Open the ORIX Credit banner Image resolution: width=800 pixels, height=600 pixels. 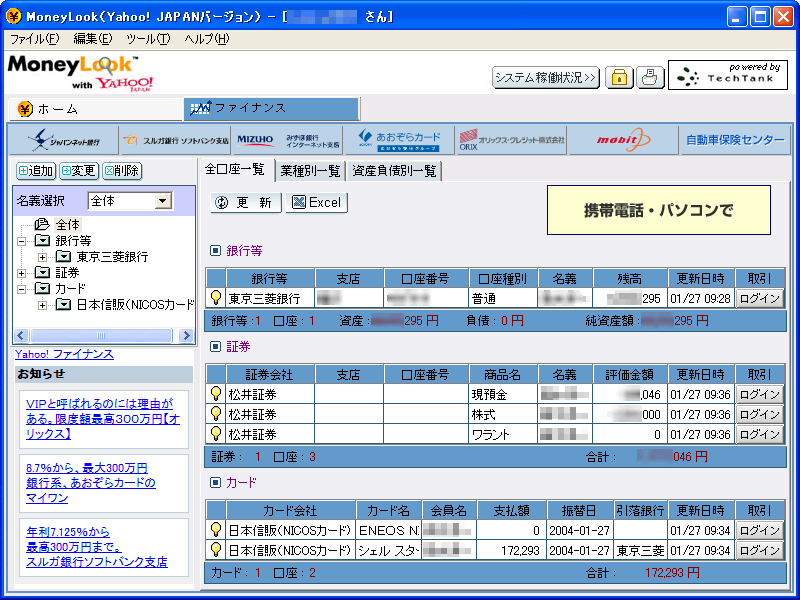(x=512, y=140)
